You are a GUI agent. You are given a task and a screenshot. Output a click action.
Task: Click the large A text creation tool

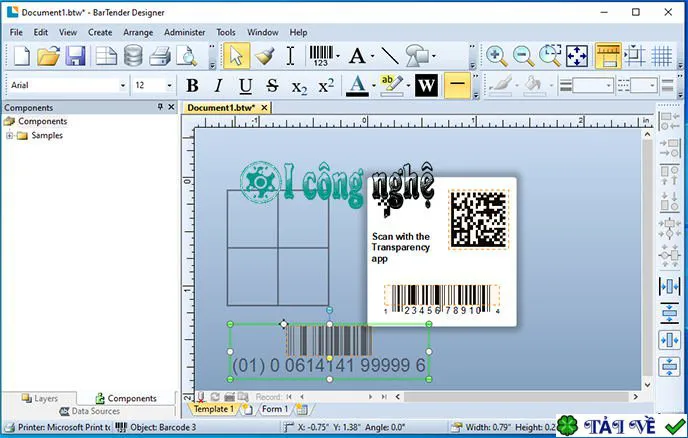tap(357, 56)
